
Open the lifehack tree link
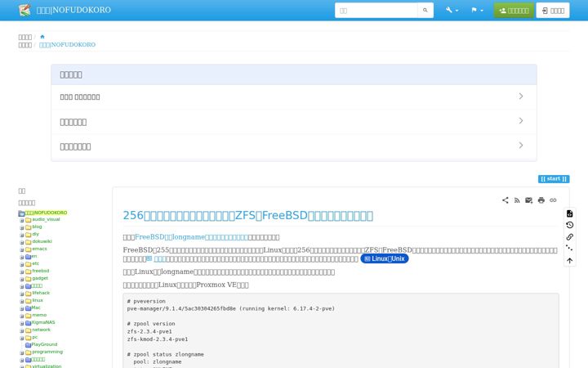click(41, 293)
